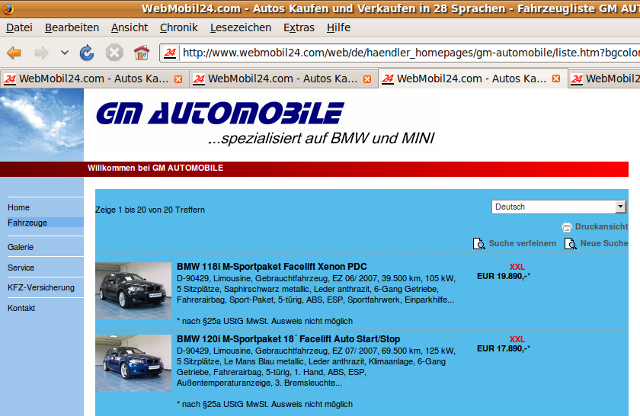This screenshot has height=416, width=640.
Task: Select Fahrzeuge in the sidebar
Action: point(27,223)
